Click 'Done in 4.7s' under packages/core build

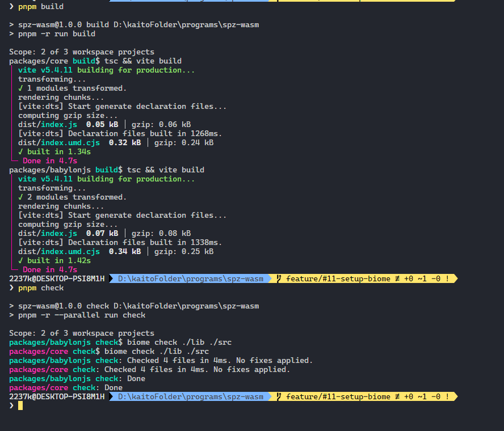click(x=50, y=161)
